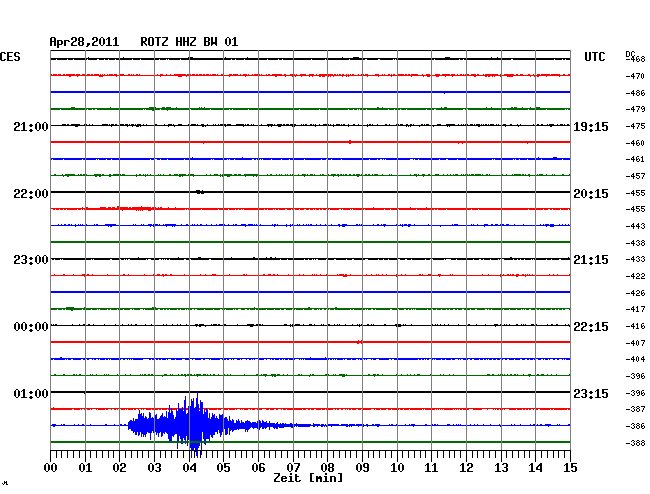Pick minute axis tick label 13

point(501,468)
